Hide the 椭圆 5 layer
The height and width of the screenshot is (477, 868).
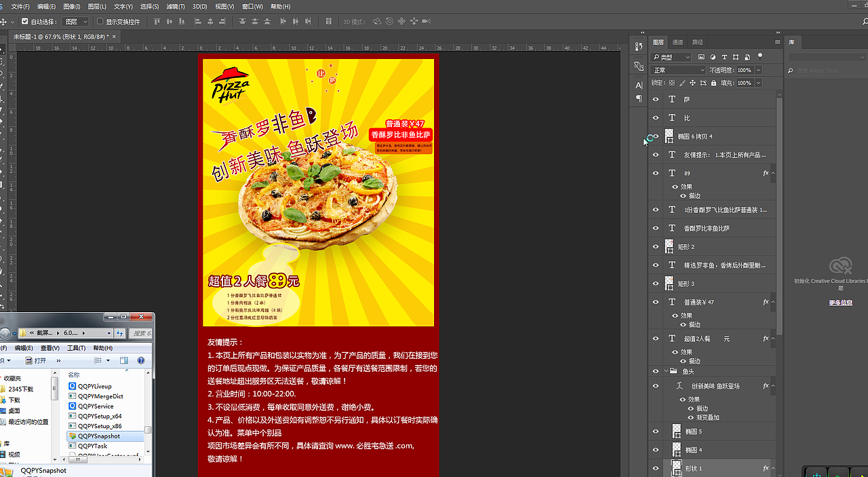coord(655,432)
